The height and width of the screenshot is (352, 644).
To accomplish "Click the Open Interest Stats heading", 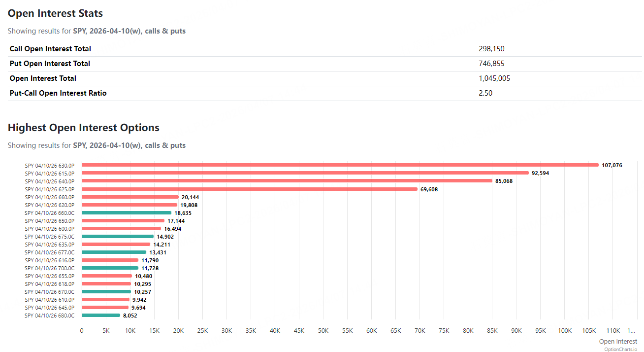I will (x=55, y=13).
